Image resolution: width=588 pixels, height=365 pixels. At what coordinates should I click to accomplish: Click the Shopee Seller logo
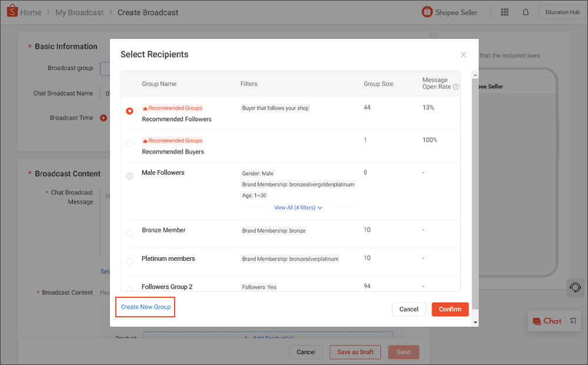click(x=449, y=12)
